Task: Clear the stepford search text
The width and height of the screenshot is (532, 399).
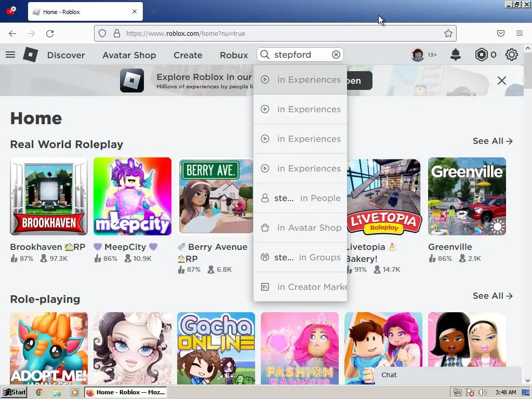Action: [x=336, y=55]
